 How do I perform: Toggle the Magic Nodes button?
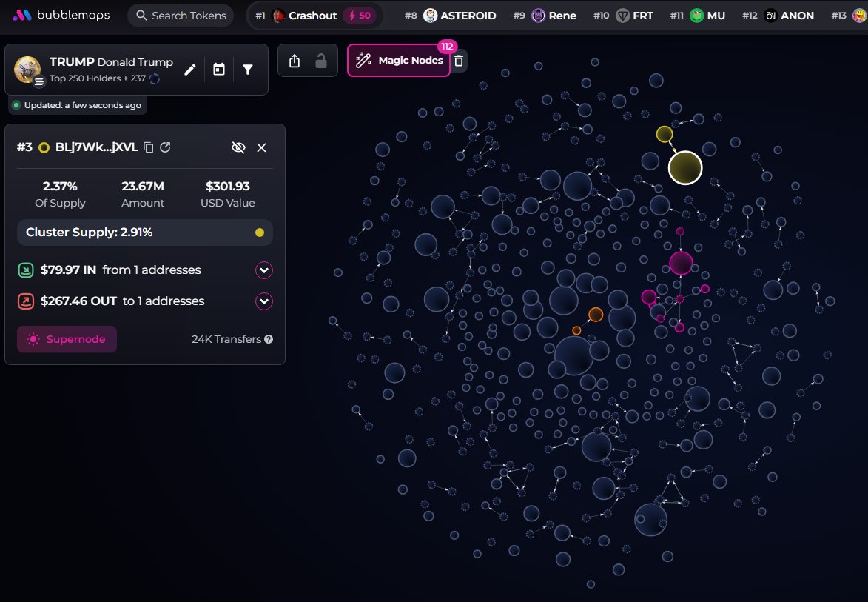click(400, 61)
